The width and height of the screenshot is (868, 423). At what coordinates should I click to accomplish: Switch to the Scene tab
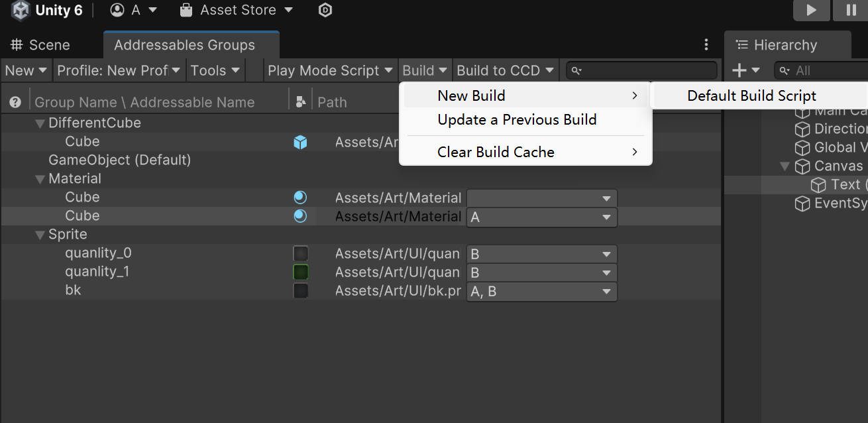[x=40, y=45]
